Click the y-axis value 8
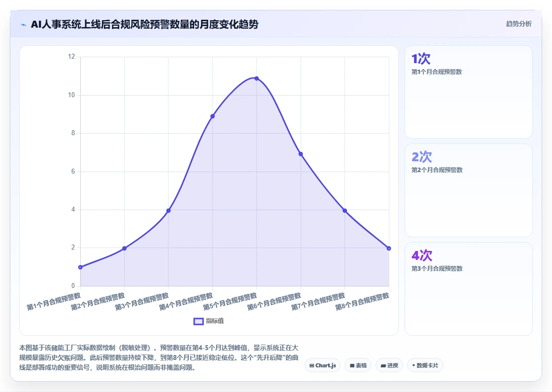The width and height of the screenshot is (552, 392). [x=73, y=133]
